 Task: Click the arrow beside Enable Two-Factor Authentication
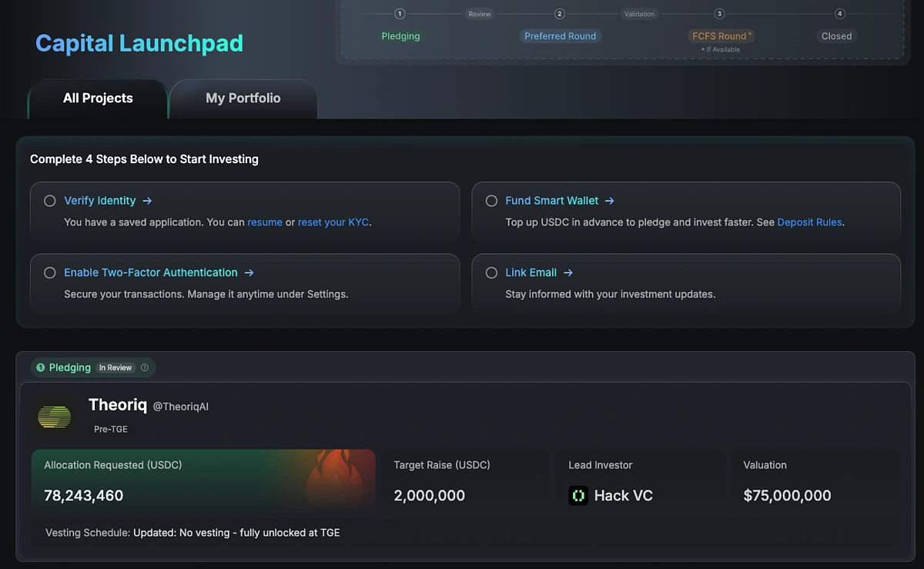249,272
